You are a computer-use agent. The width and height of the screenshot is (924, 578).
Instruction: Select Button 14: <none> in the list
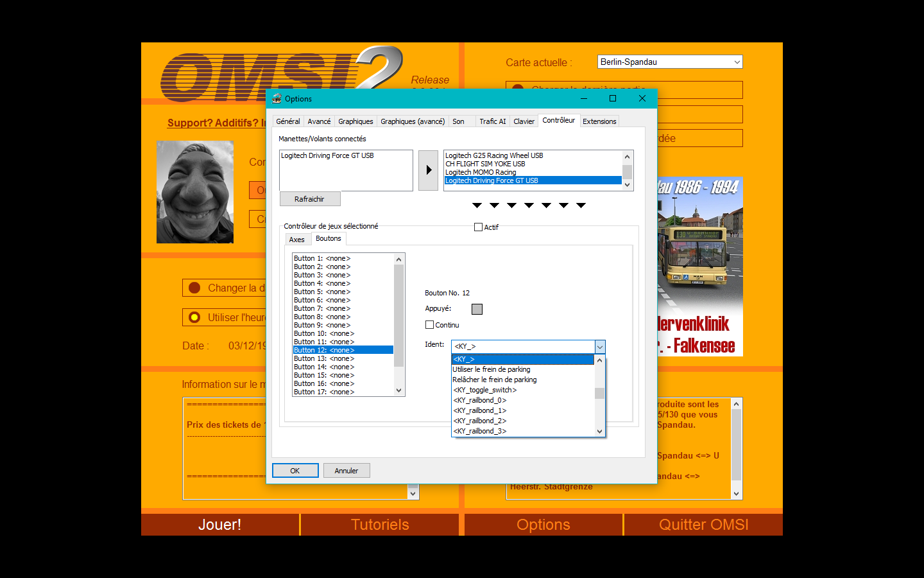(343, 367)
